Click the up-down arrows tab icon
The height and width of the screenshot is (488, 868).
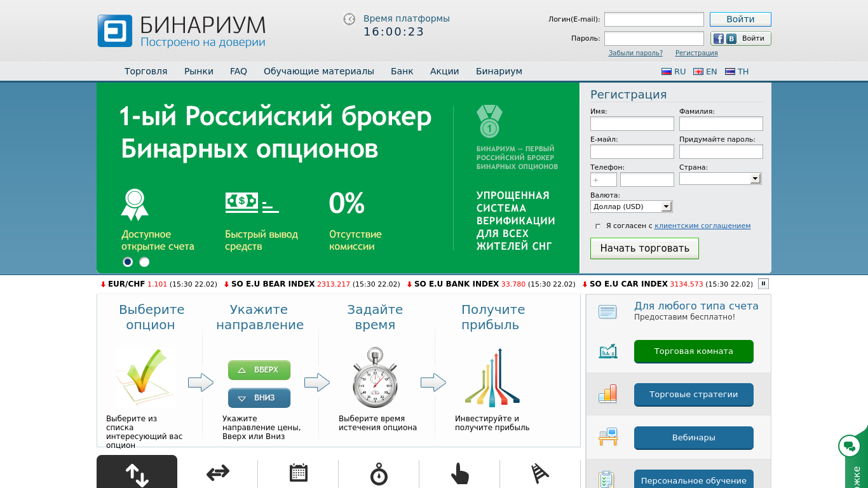(137, 475)
